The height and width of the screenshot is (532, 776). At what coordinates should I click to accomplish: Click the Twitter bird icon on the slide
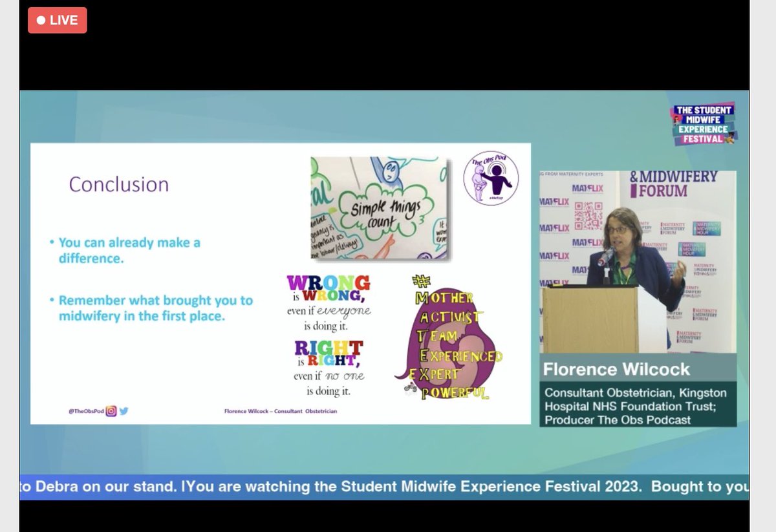124,410
